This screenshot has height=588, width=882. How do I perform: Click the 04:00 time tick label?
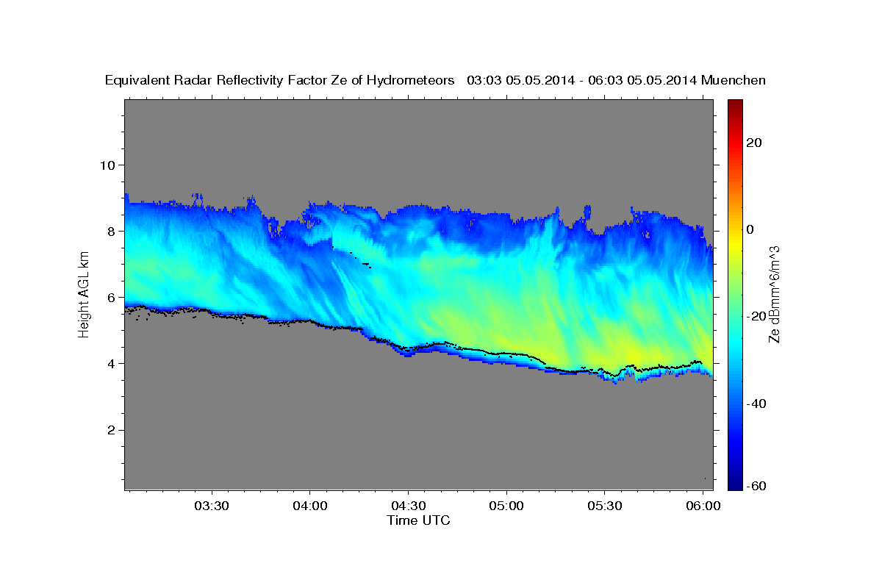[x=309, y=506]
